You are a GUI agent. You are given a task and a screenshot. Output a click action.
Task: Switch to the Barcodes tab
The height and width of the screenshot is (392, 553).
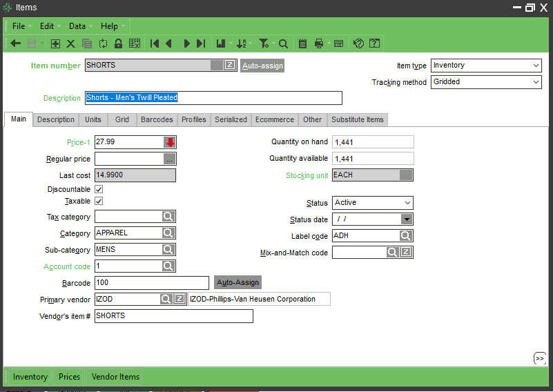pos(157,120)
